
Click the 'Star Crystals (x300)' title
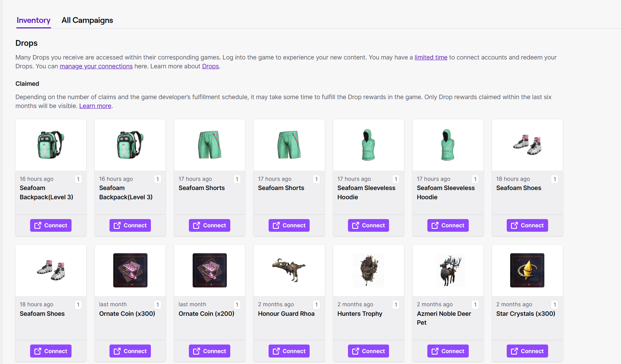click(526, 314)
